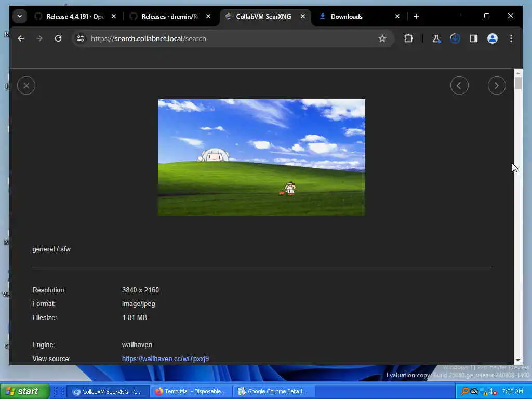The width and height of the screenshot is (532, 399).
Task: Close the CollabVM SearXNG tab
Action: (x=303, y=16)
